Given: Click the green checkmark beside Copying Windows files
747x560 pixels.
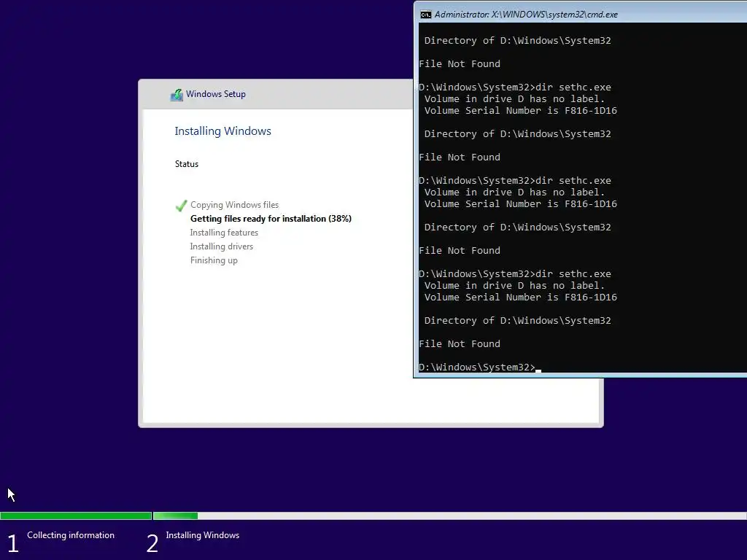Looking at the screenshot, I should pos(181,205).
